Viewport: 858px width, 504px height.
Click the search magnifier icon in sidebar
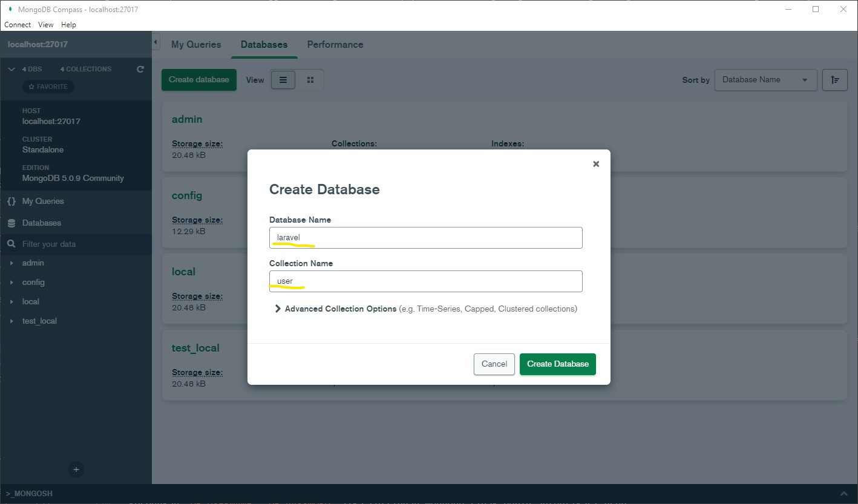point(11,244)
